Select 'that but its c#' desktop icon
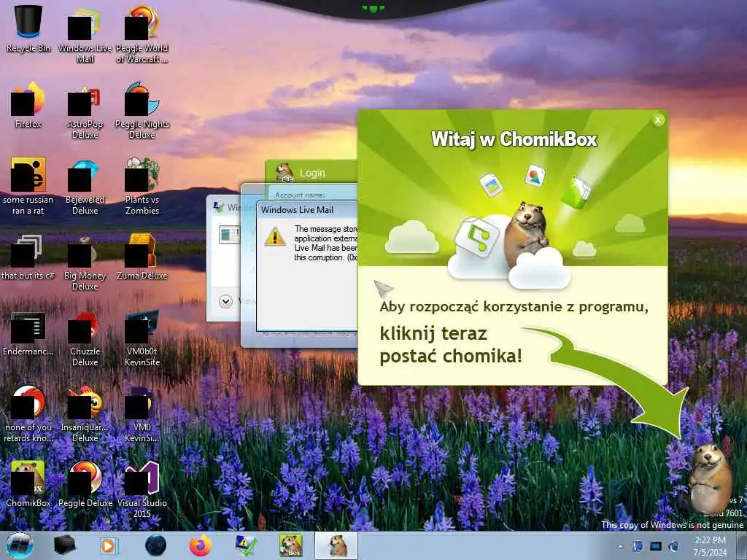The image size is (747, 560). coord(28,257)
